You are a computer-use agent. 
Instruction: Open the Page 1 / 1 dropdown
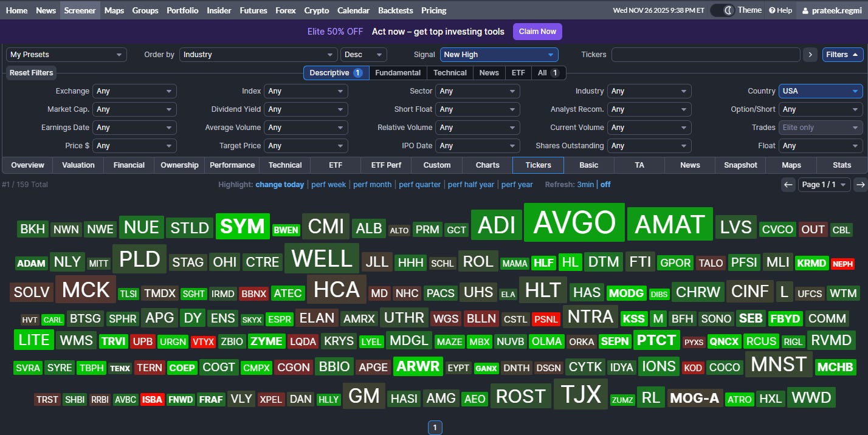pos(825,185)
